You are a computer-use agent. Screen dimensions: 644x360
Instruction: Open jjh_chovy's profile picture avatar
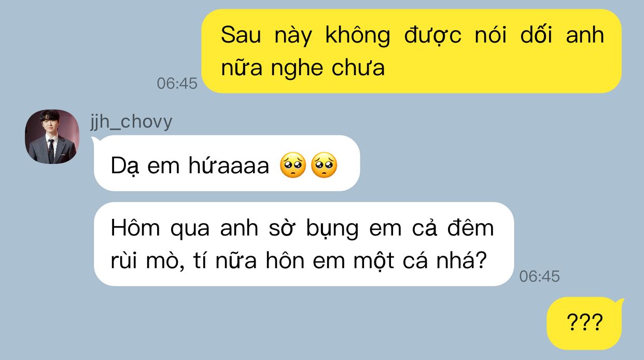tap(52, 136)
